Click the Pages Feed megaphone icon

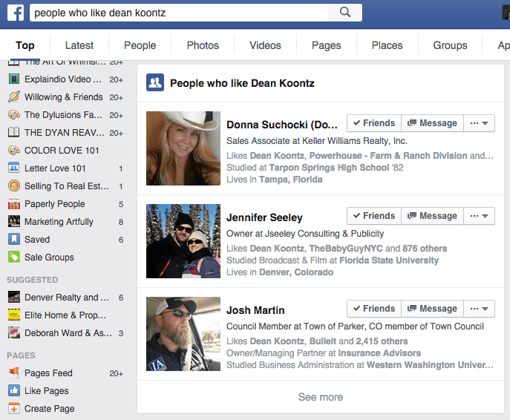13,373
